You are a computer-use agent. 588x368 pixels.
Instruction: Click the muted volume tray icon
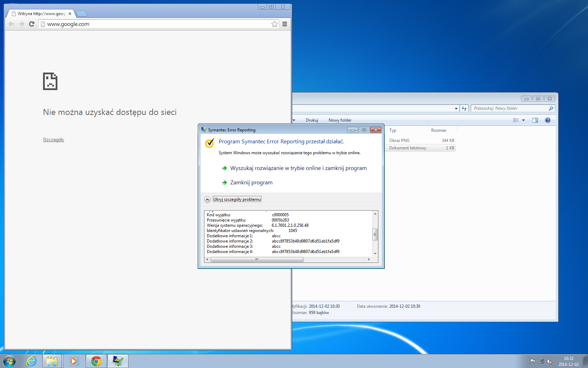click(549, 361)
